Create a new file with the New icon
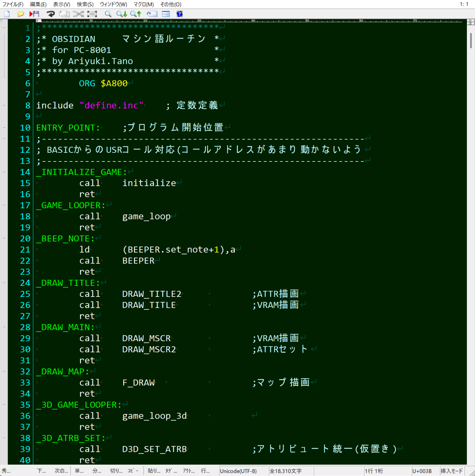 click(x=7, y=14)
